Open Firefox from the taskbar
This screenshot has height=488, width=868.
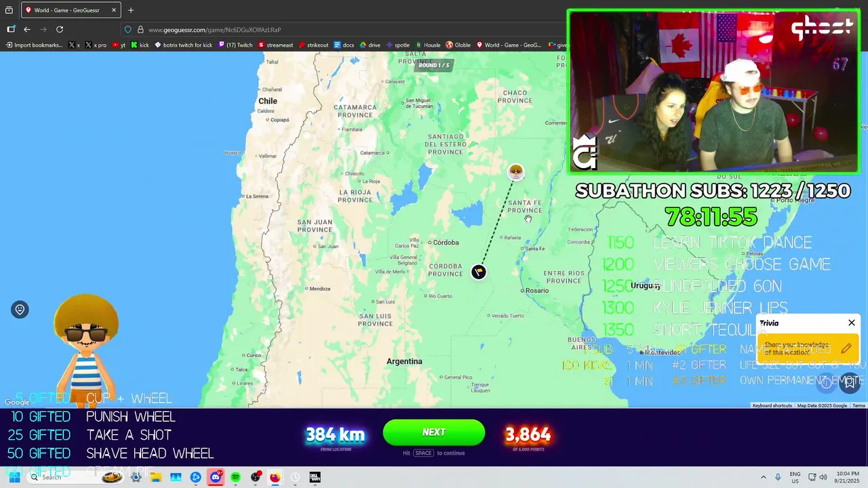click(275, 477)
